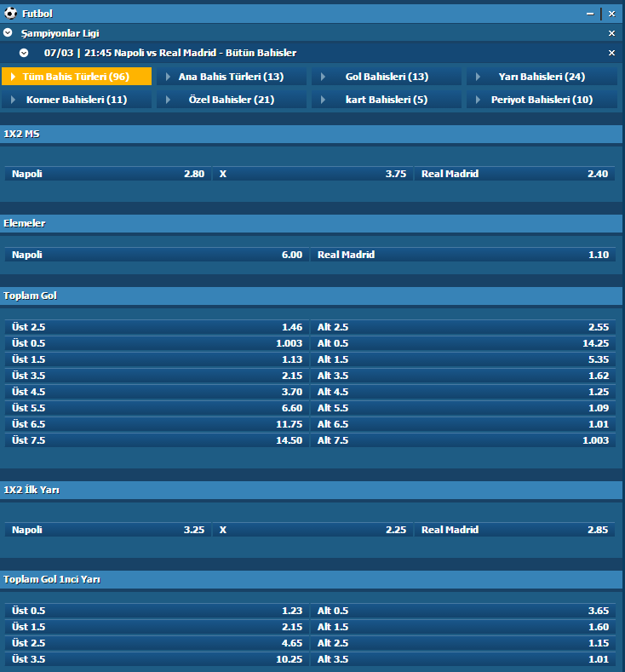Choose Üst 2.5 at 1.46 in Toplam Gol

157,327
